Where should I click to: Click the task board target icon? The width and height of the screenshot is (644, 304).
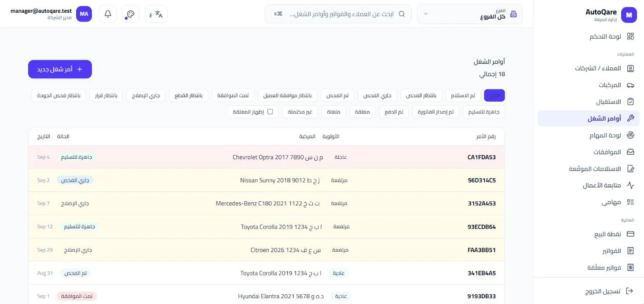click(630, 136)
